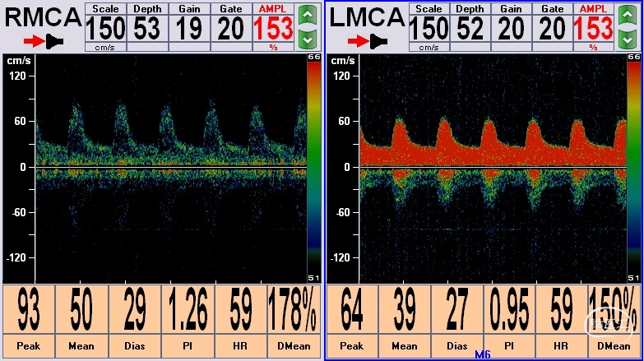This screenshot has width=644, height=361.
Task: Click RMCA Dias value 29
Action: (x=135, y=310)
